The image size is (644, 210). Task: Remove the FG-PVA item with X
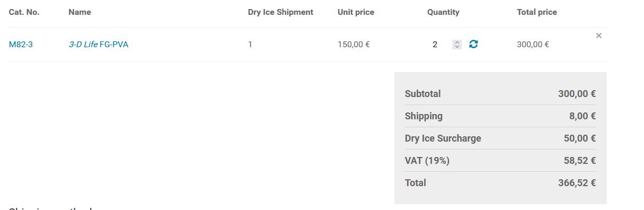pos(599,36)
